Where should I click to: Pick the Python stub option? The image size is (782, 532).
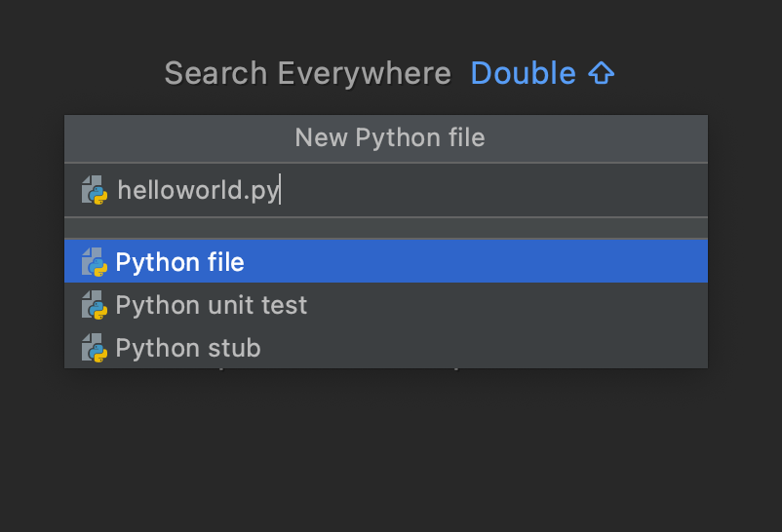click(385, 347)
